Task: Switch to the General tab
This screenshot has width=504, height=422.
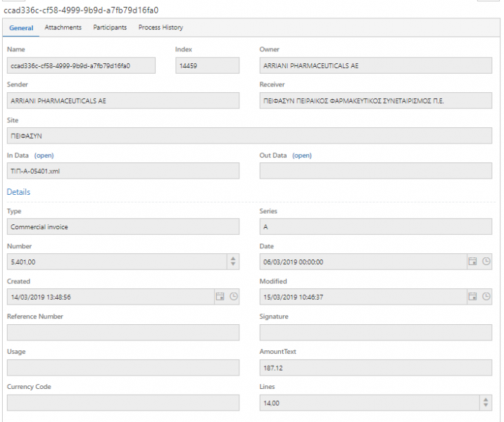Action: tap(21, 28)
